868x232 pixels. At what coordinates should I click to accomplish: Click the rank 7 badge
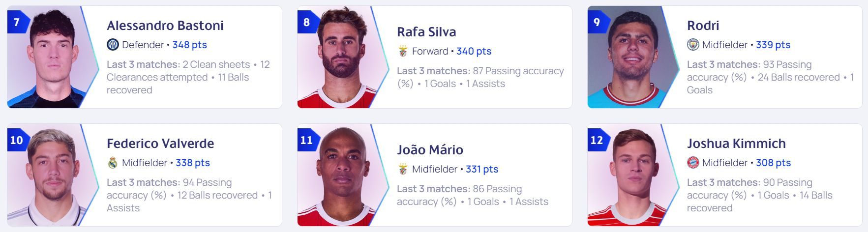tap(17, 22)
